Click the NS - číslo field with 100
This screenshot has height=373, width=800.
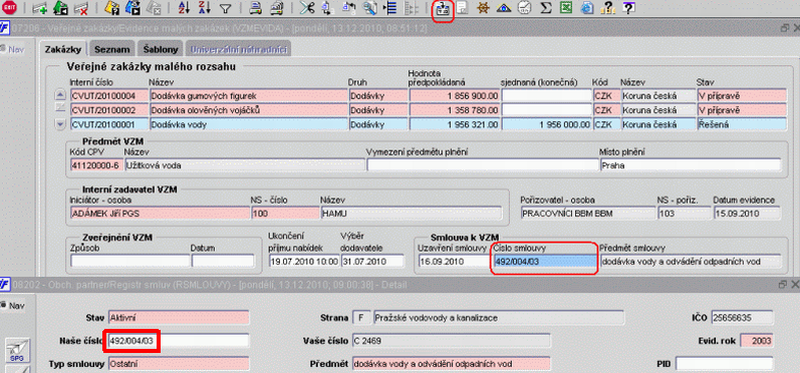click(285, 213)
